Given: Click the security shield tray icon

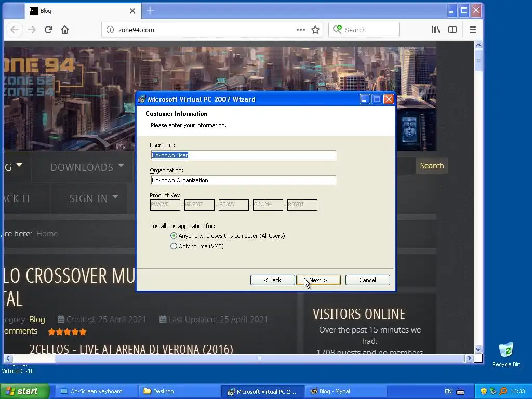Looking at the screenshot, I should [x=484, y=391].
